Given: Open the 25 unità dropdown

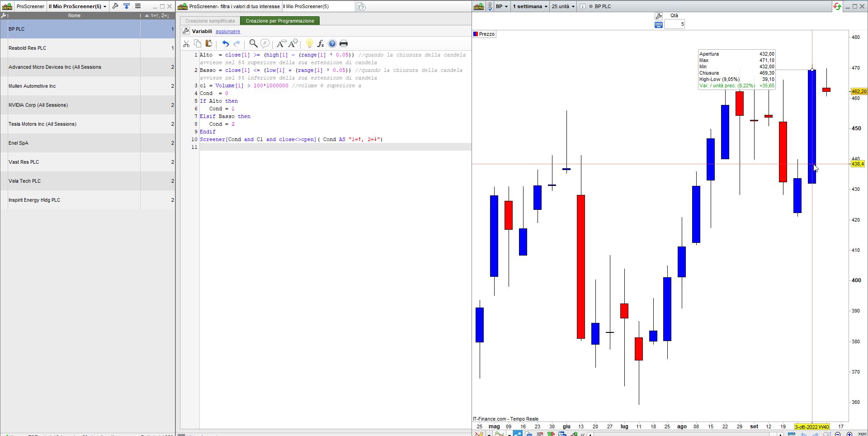Looking at the screenshot, I should 563,6.
